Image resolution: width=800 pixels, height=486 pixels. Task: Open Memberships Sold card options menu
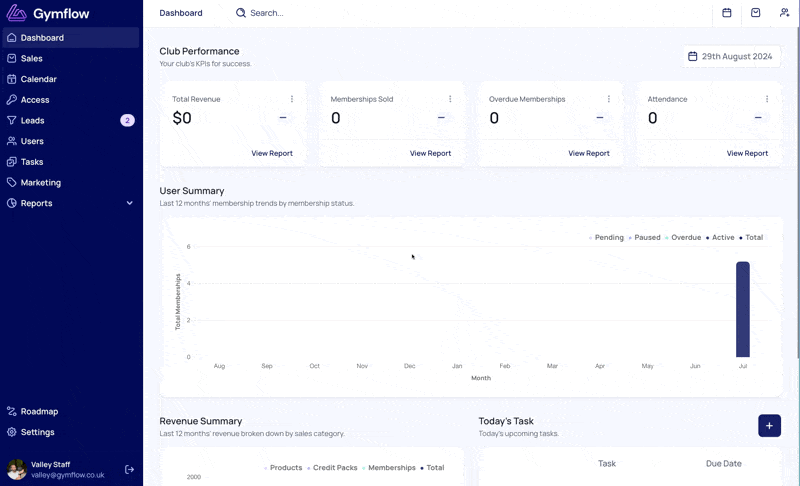point(450,99)
